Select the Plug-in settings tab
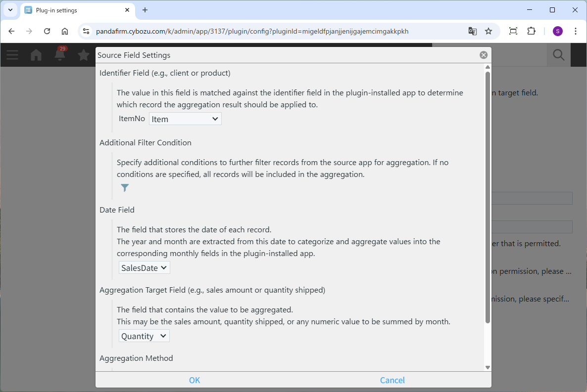This screenshot has height=392, width=587. pyautogui.click(x=74, y=10)
